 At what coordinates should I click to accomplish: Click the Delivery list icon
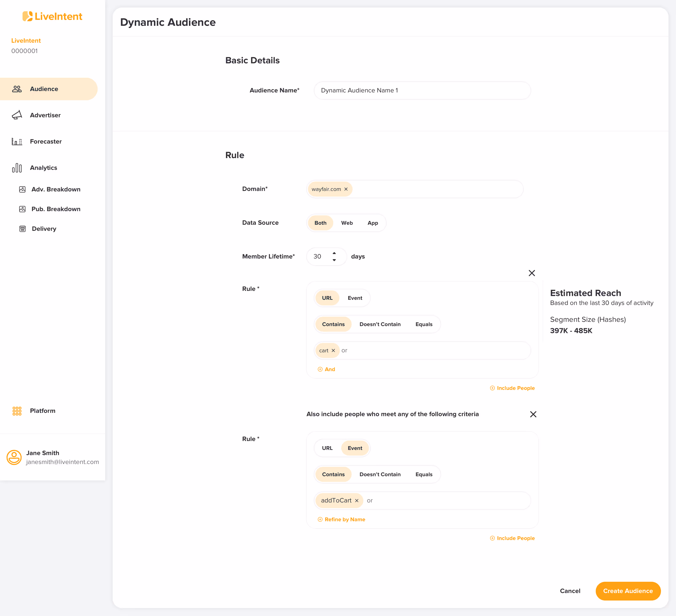23,229
